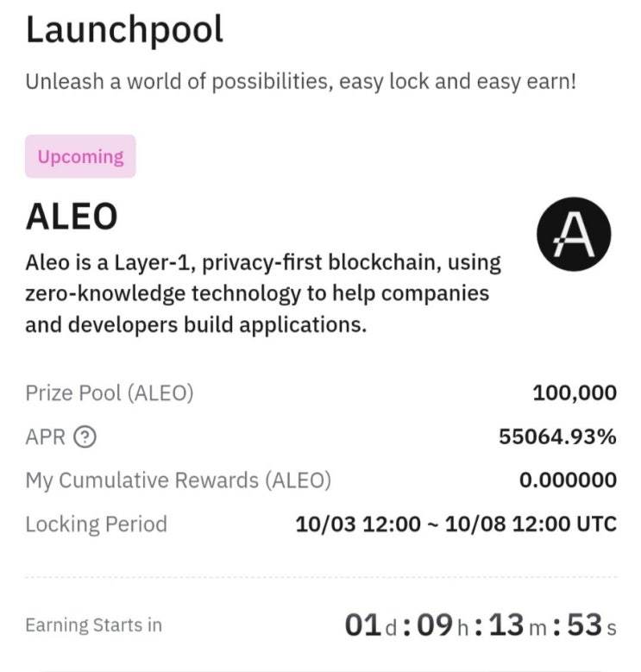The height and width of the screenshot is (672, 641).
Task: Select the Prize Pool (ALEO) label
Action: pyautogui.click(x=110, y=393)
